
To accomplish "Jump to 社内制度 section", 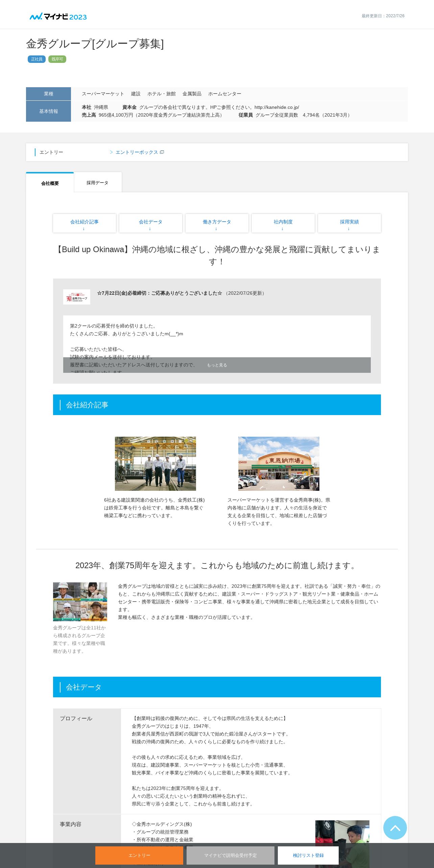I will click(x=283, y=223).
